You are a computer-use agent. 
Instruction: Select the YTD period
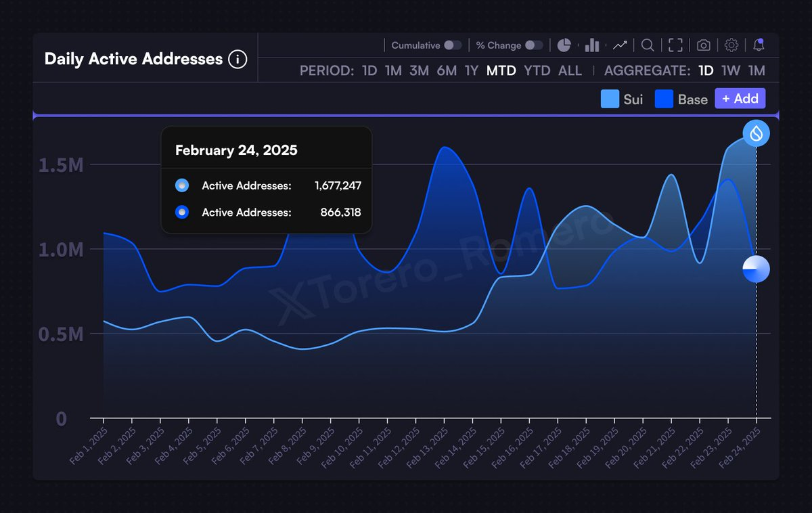tap(537, 71)
